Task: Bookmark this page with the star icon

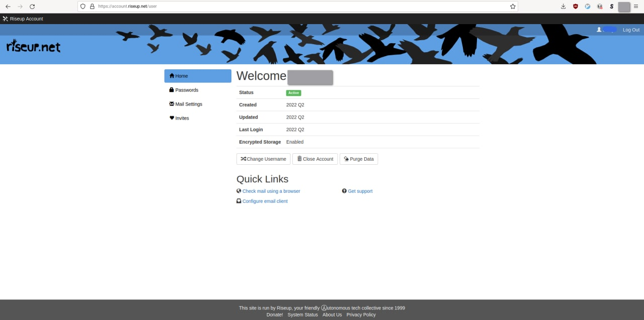Action: tap(513, 7)
